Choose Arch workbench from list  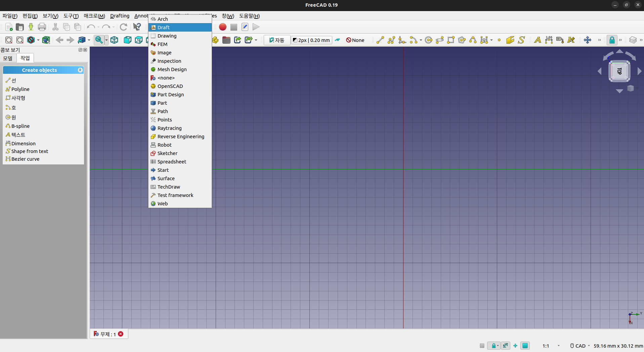coord(180,19)
